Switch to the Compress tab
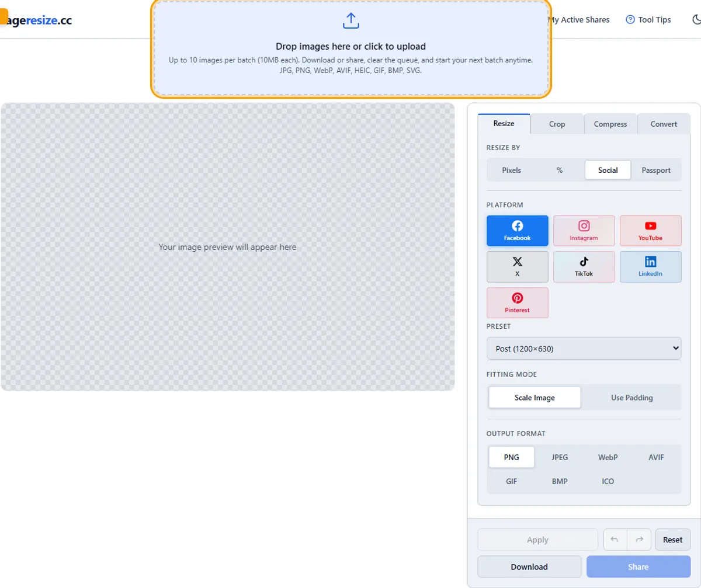 (x=610, y=124)
